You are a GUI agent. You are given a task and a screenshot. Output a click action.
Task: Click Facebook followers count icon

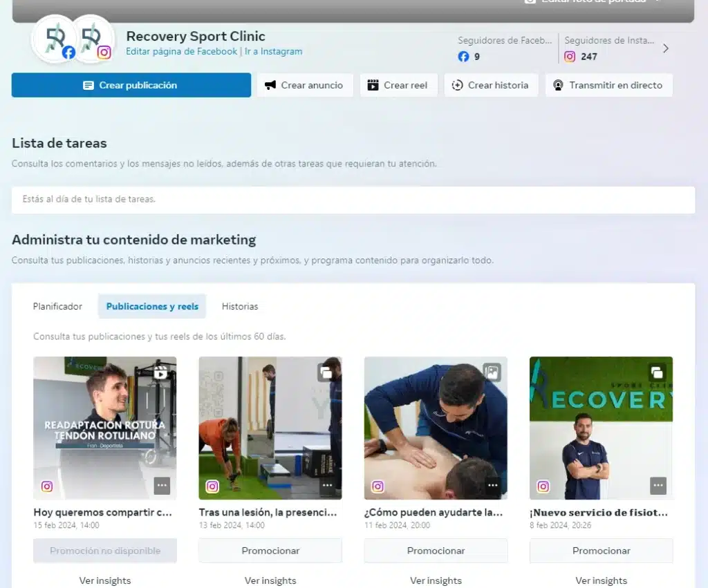pos(463,57)
